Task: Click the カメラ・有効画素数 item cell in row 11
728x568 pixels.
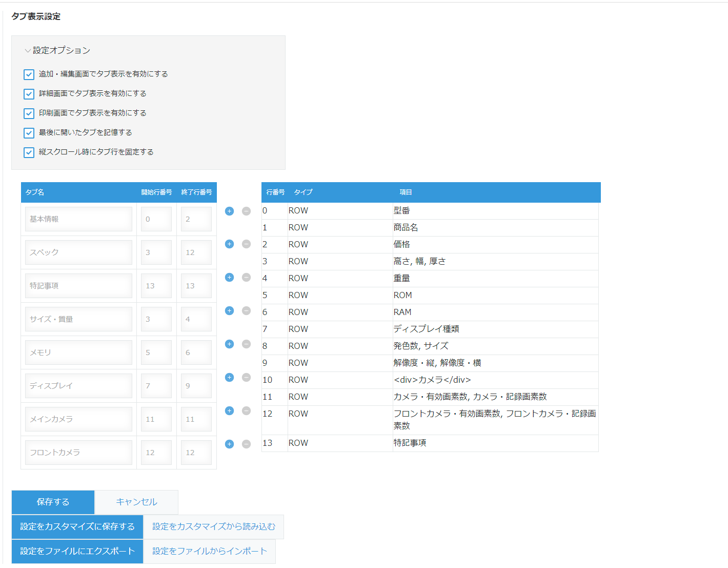Action: tap(495, 397)
